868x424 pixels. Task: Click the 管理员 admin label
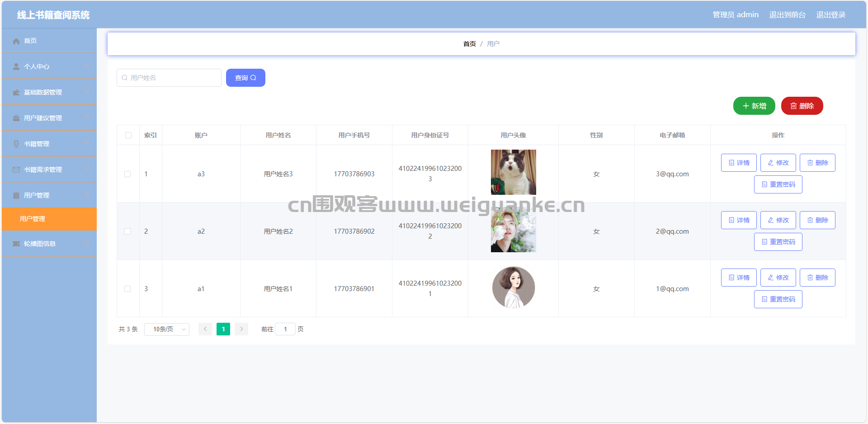[736, 15]
